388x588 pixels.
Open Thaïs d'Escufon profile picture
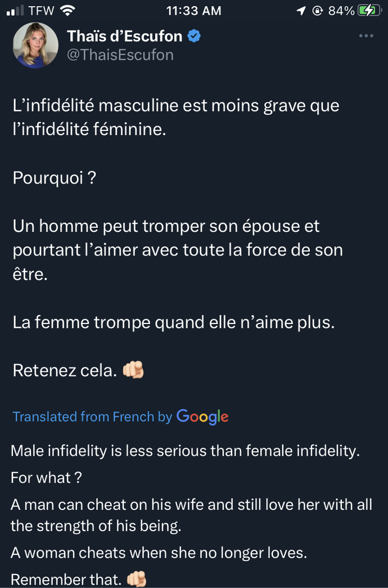(x=35, y=45)
